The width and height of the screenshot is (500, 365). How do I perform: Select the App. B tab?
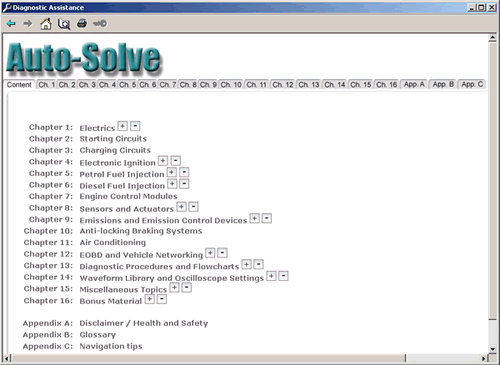(x=443, y=84)
